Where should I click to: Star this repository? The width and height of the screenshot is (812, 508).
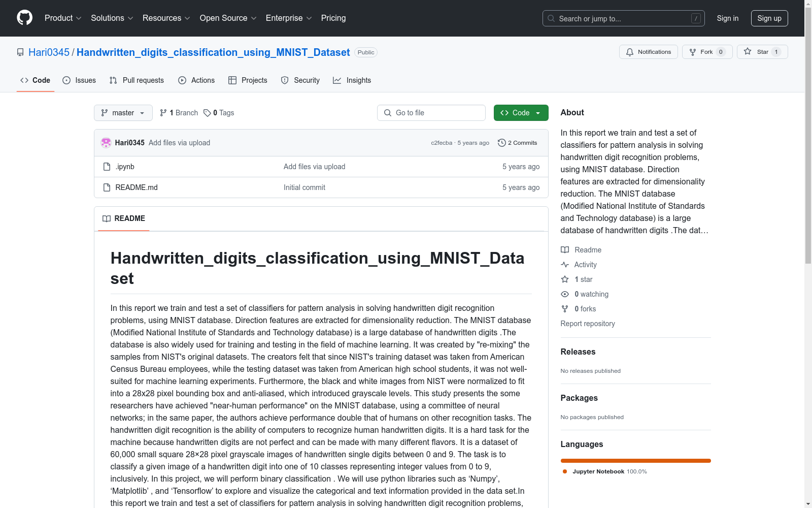[762, 52]
